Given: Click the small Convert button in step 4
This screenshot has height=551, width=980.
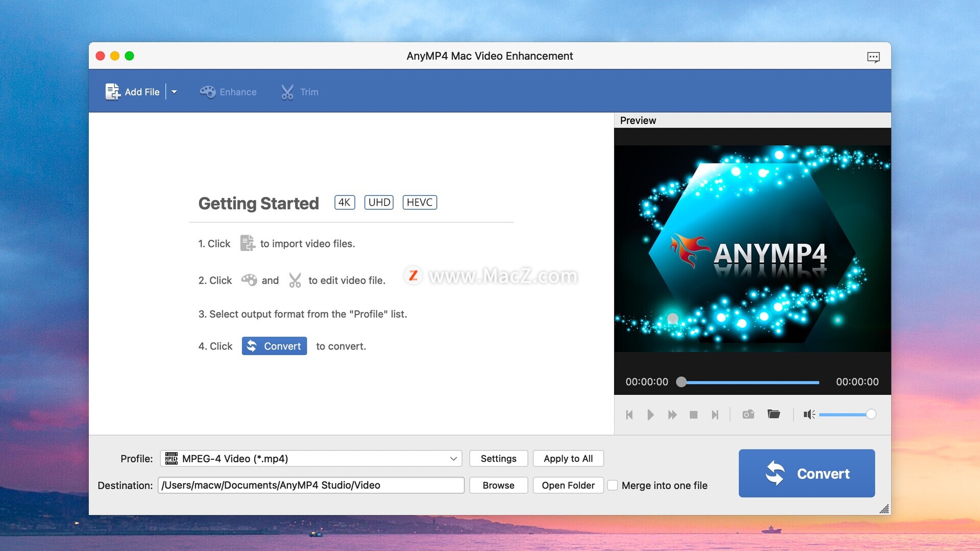Looking at the screenshot, I should coord(274,346).
